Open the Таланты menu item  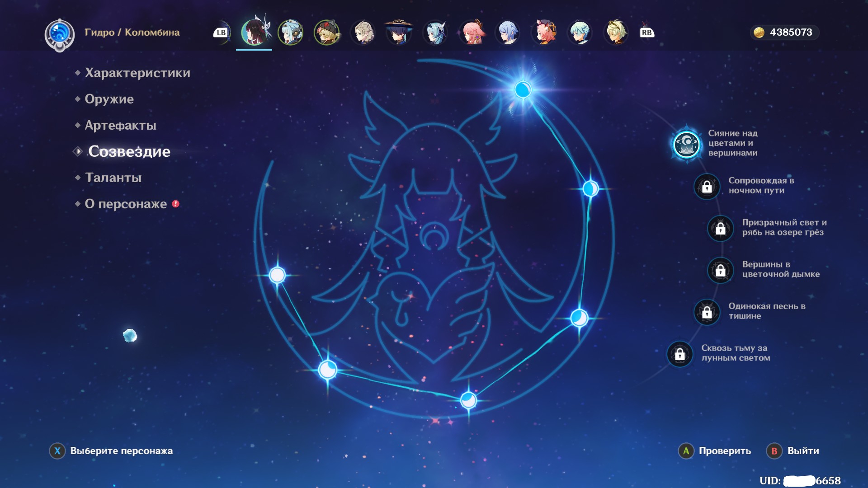pyautogui.click(x=113, y=178)
